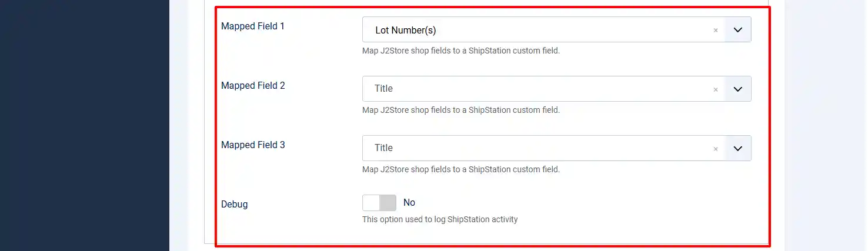This screenshot has width=868, height=251.
Task: Click the ShipStation activity log description
Action: [x=440, y=219]
